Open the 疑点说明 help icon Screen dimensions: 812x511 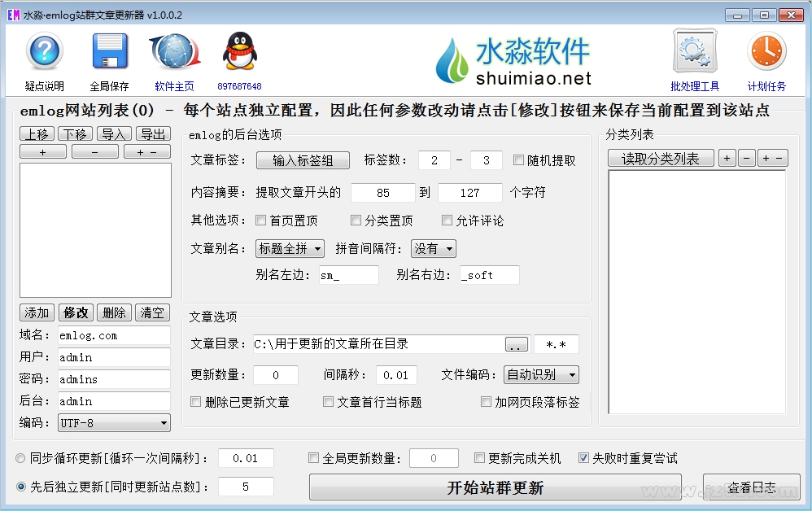coord(45,51)
